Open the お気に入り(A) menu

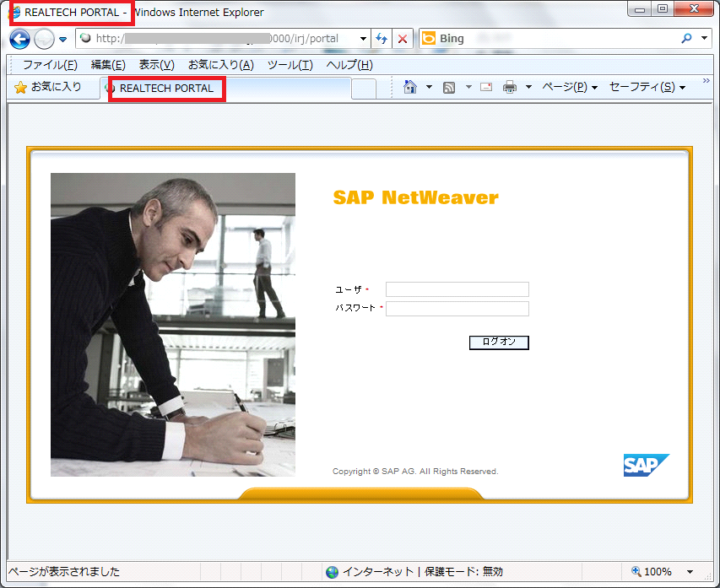click(x=221, y=65)
